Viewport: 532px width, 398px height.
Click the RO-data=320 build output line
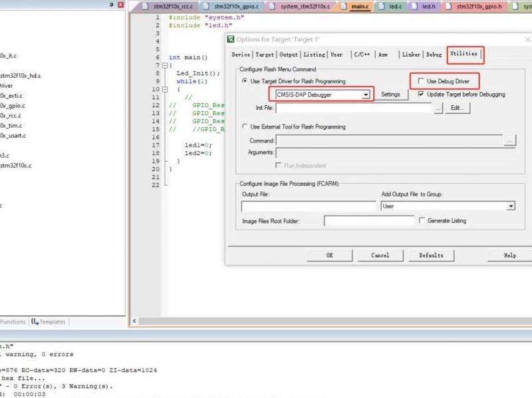pyautogui.click(x=78, y=370)
